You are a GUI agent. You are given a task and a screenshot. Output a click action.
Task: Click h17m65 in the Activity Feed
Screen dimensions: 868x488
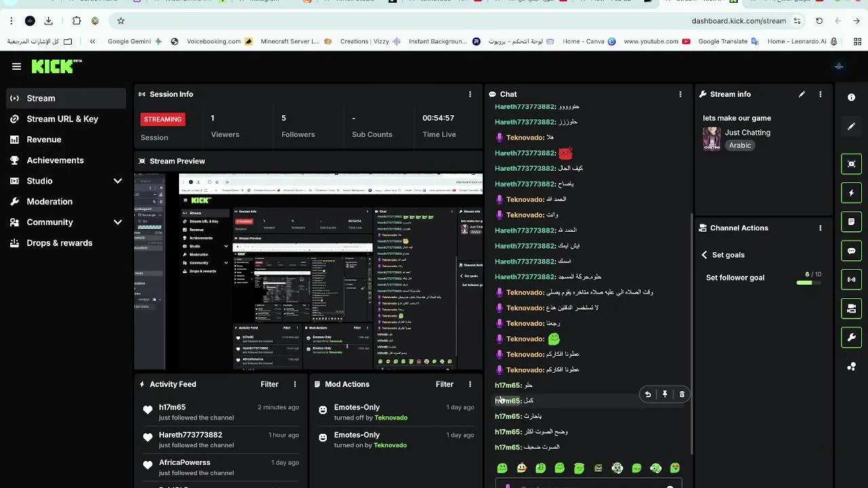pyautogui.click(x=172, y=407)
